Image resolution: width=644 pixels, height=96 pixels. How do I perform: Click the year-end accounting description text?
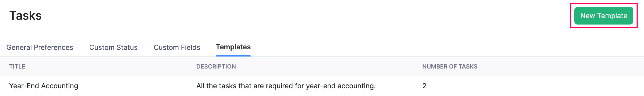(x=286, y=86)
